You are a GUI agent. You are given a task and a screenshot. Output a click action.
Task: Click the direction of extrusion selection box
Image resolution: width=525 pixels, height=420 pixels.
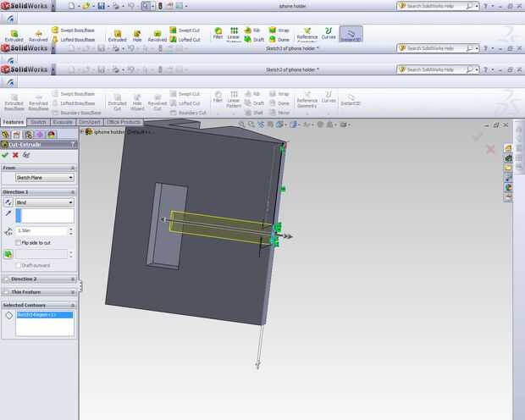[x=45, y=216]
